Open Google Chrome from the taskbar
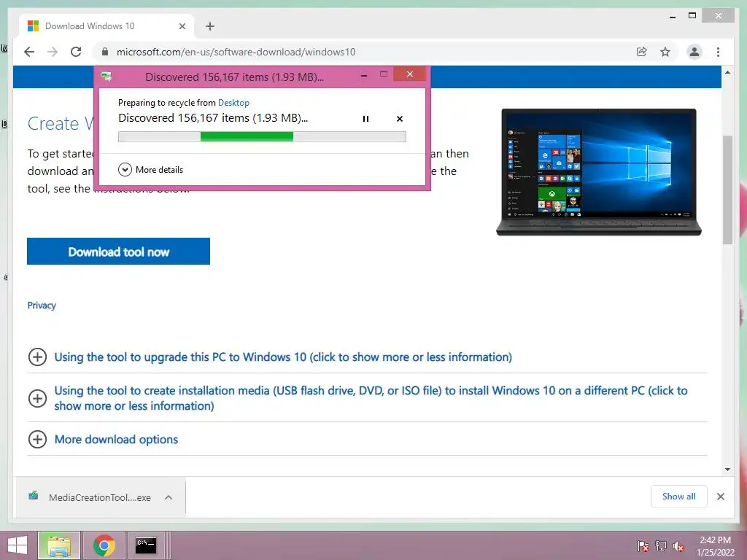747x560 pixels. [104, 545]
